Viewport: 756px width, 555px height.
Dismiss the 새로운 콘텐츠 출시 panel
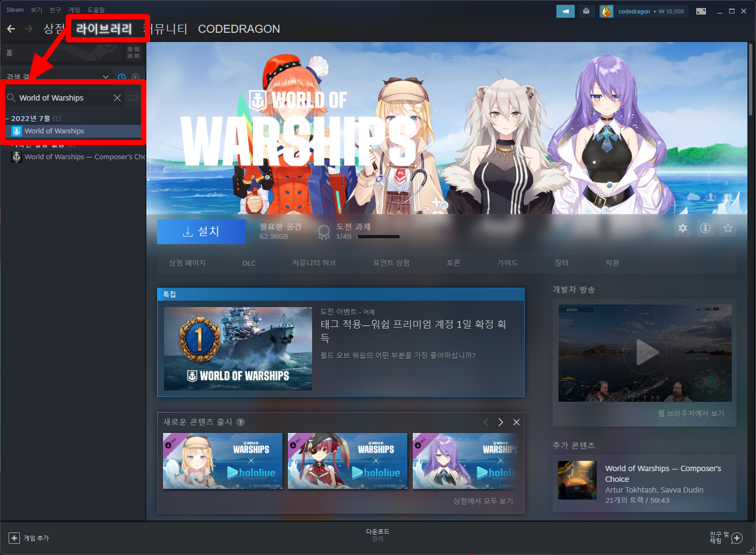517,422
